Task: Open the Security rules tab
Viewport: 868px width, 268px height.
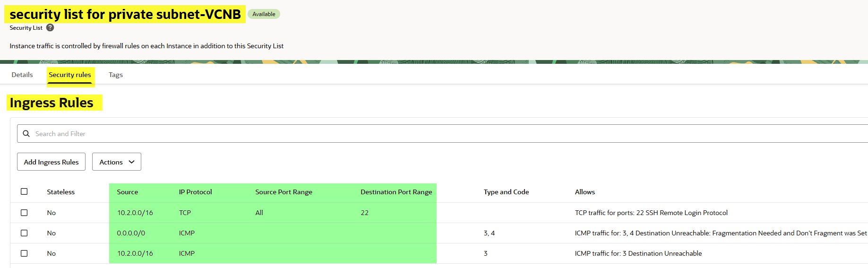Action: tap(70, 75)
